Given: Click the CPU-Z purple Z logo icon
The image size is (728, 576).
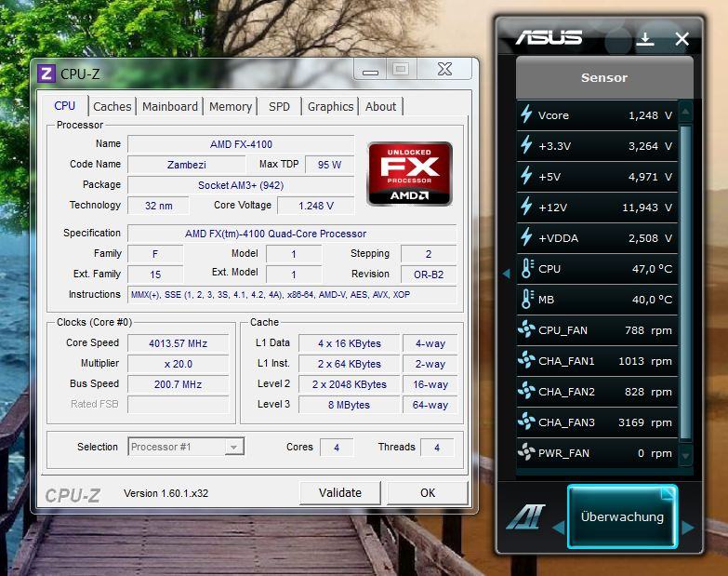Looking at the screenshot, I should [46, 74].
